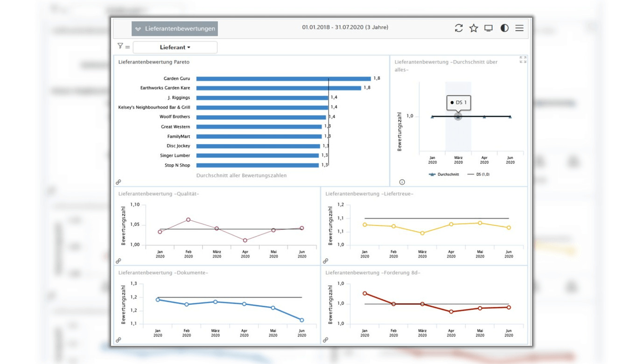Toggle the contrast theme icon
Image resolution: width=644 pixels, height=364 pixels.
504,28
